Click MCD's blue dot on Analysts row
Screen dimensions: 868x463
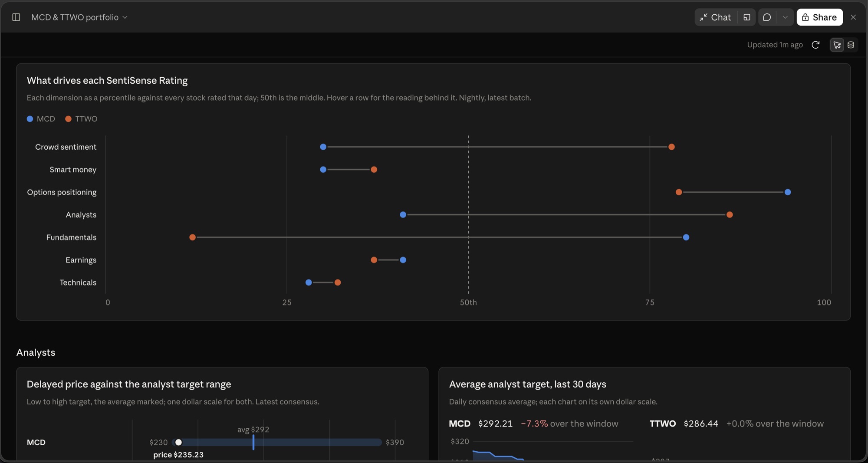pyautogui.click(x=403, y=215)
